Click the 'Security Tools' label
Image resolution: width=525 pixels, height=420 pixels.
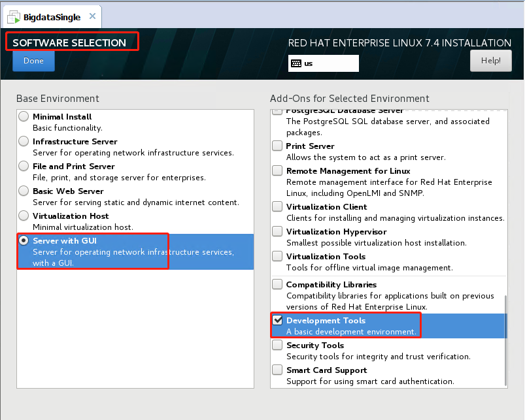pyautogui.click(x=315, y=345)
